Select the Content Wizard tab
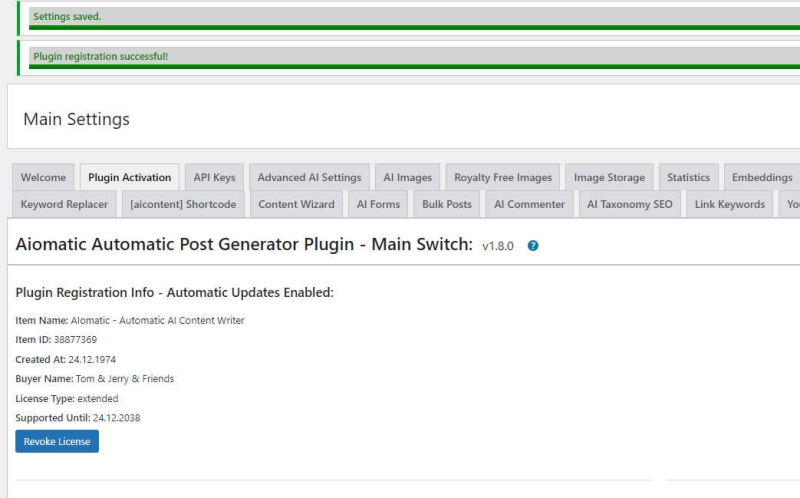This screenshot has height=498, width=800. coord(296,204)
